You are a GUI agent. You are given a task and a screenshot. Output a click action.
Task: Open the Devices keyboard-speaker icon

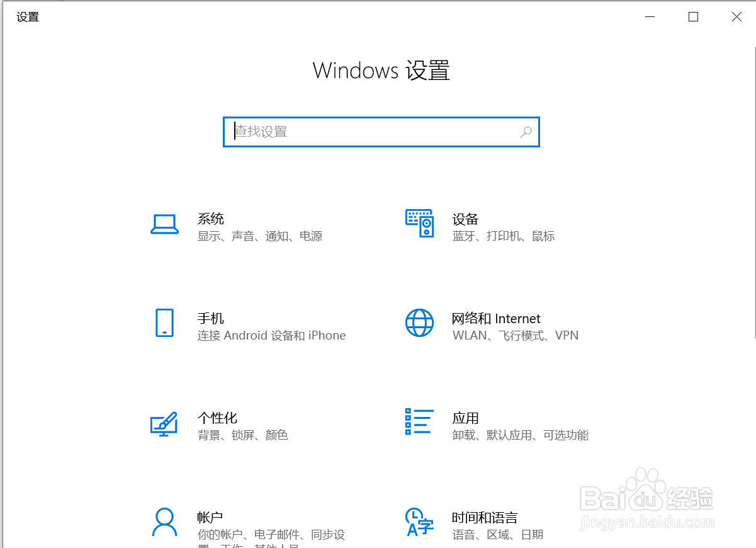point(420,223)
